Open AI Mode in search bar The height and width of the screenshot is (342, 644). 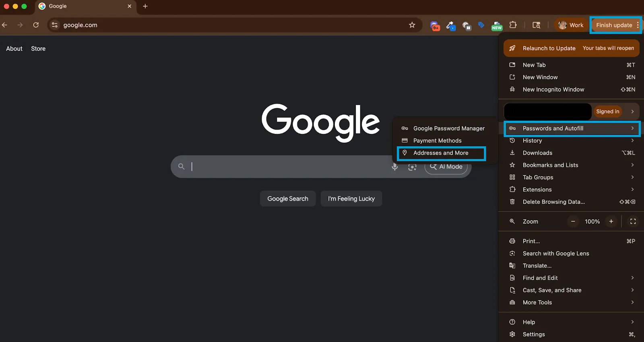click(446, 167)
